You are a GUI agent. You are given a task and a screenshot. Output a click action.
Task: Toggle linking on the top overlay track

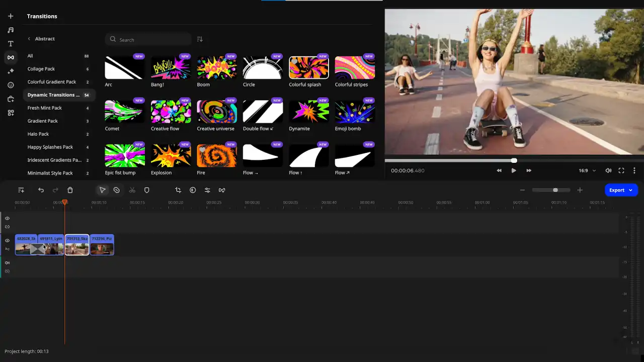[x=7, y=227]
